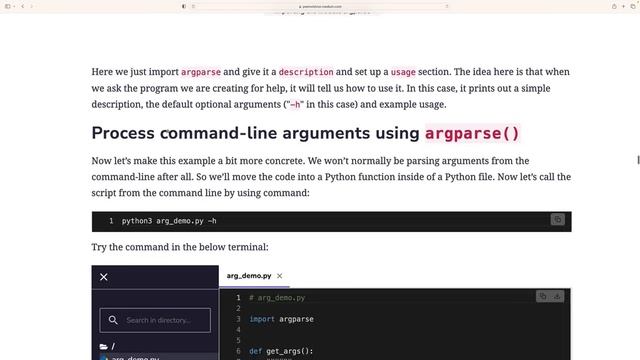Click 'Try the command in the below terminal:'
This screenshot has height=360, width=640.
(180, 247)
